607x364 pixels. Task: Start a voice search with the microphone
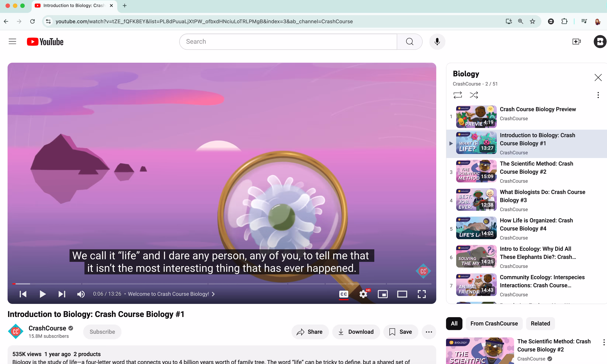(437, 41)
